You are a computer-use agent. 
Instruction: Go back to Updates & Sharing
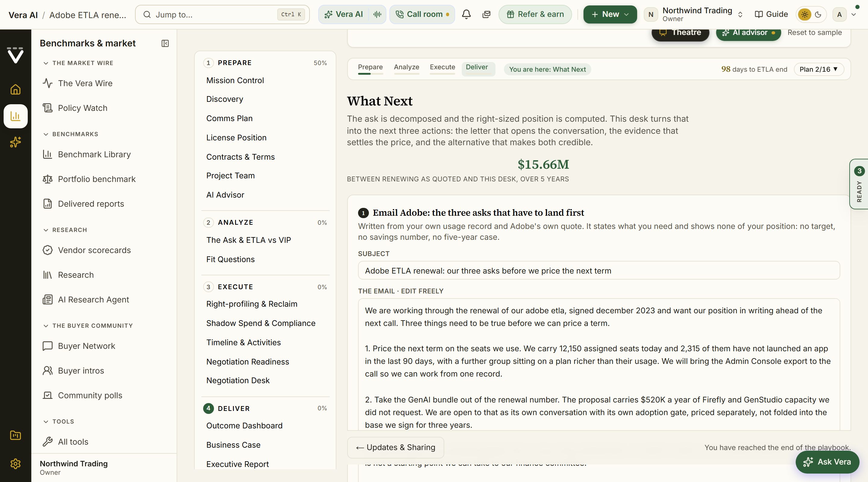point(396,447)
